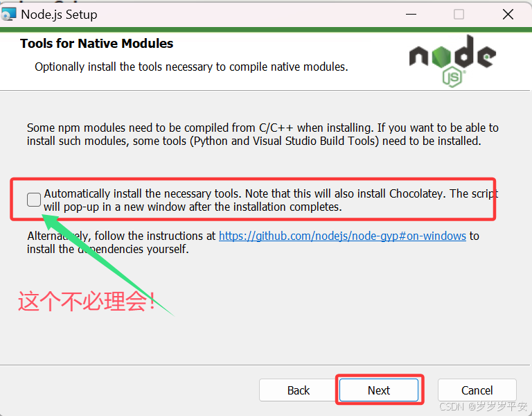Cancel the Node.js setup
This screenshot has width=532, height=416.
477,390
